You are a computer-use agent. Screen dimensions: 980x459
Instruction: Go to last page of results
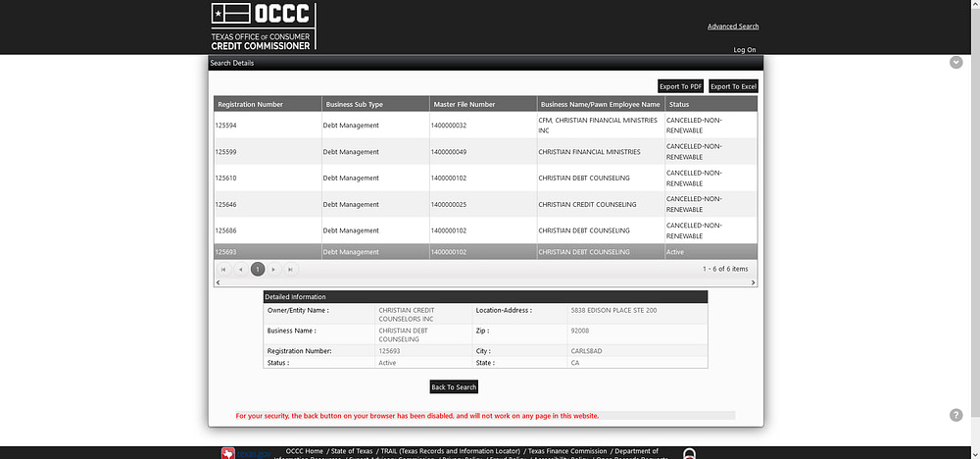291,269
